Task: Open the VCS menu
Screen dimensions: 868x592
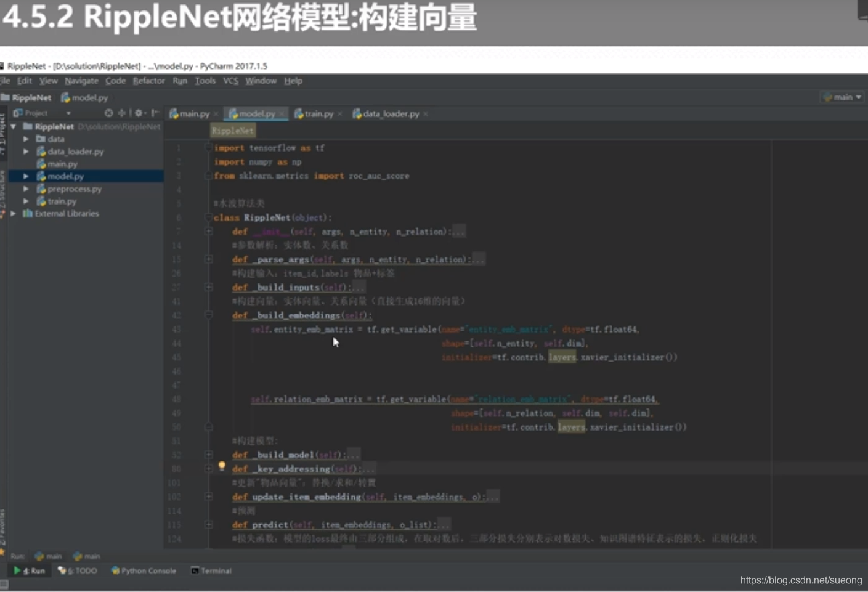Action: pos(230,81)
